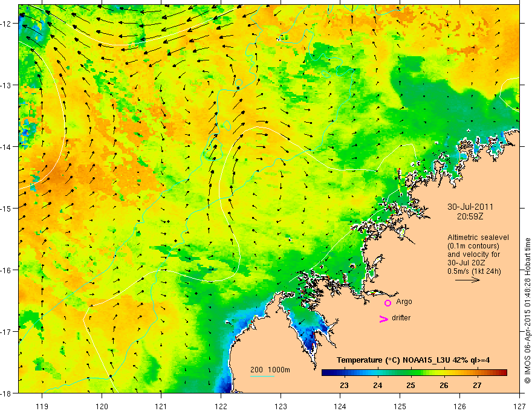Click the latitude label -15
This screenshot has width=532, height=411.
pyautogui.click(x=6, y=208)
